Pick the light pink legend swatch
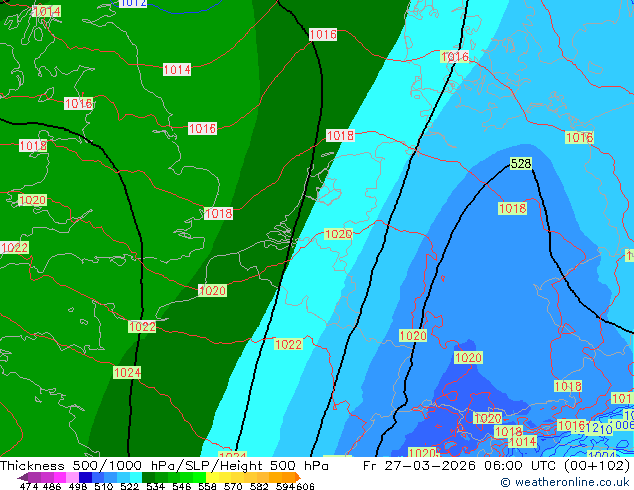Screen dimensions: 634x490 coord(72,477)
